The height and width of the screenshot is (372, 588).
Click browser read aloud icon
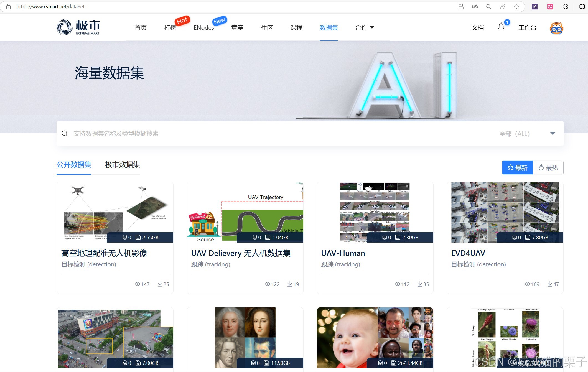coord(502,7)
